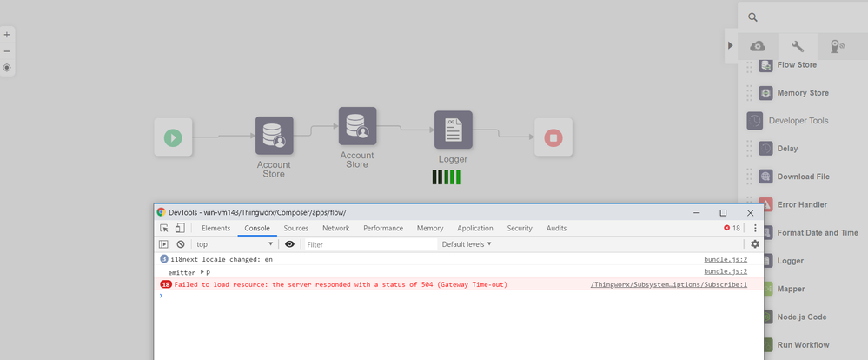Screen dimensions: 868x360
Task: Switch to the Application tab
Action: coord(475,228)
